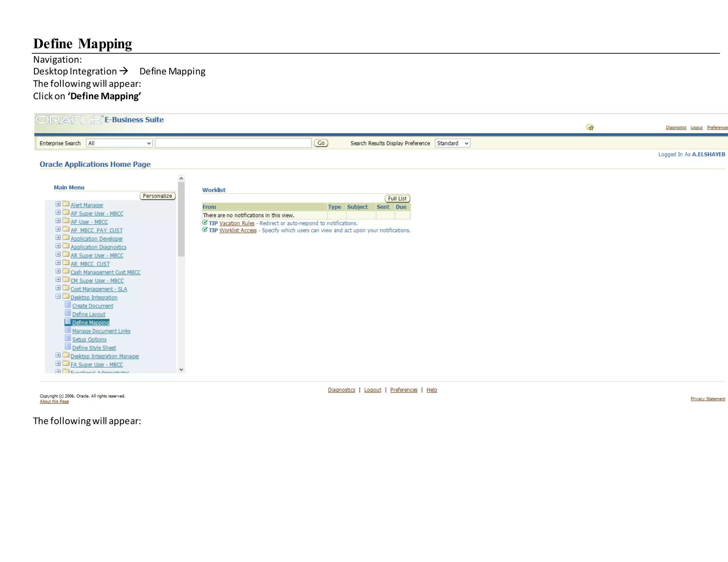Click the Setup Options page icon
This screenshot has height=562, width=728.
point(68,338)
